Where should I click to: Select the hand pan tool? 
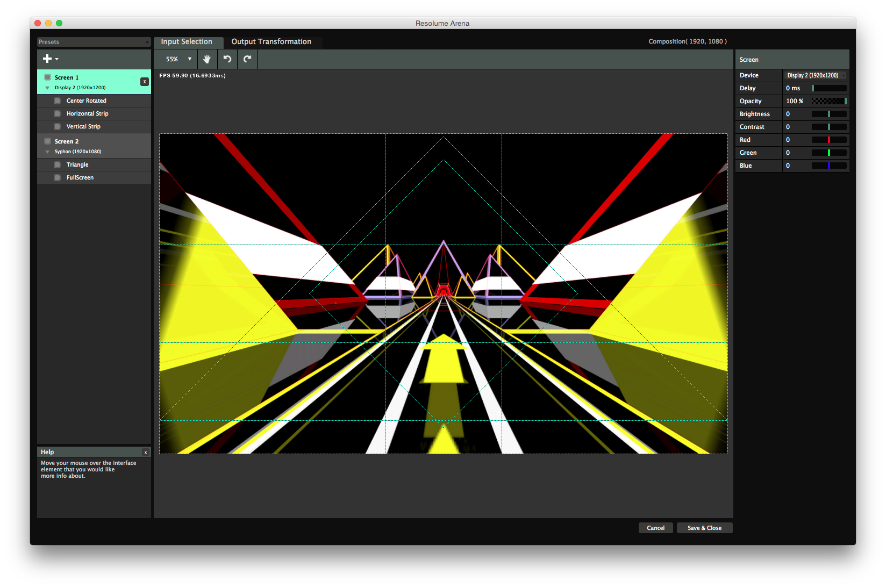pos(206,59)
